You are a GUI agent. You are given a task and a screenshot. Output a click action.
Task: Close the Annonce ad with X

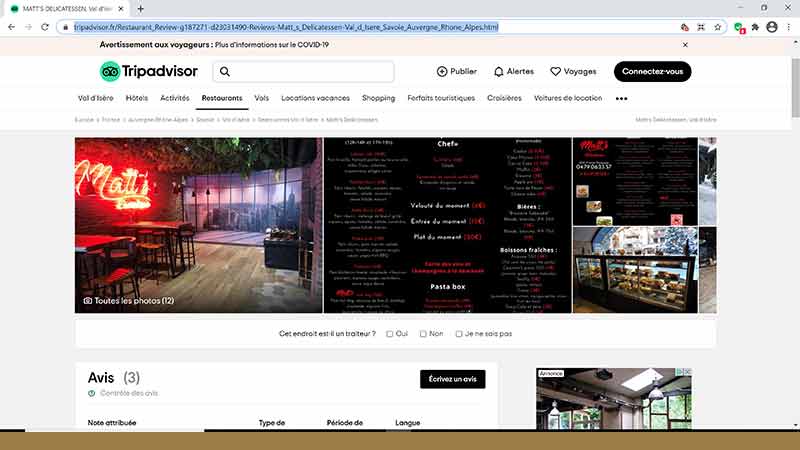pos(687,372)
